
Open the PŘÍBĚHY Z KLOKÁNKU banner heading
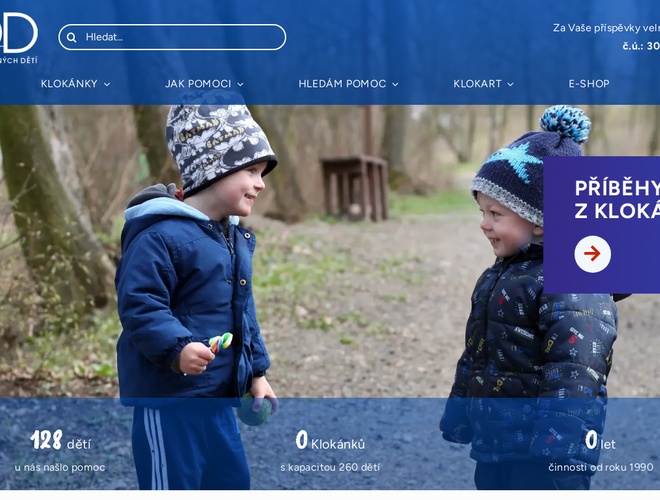coord(617,199)
